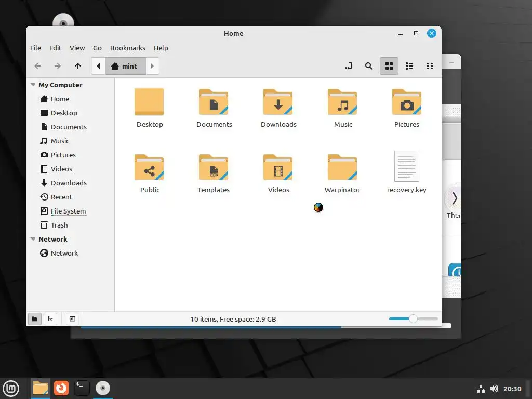Select Music in the sidebar
The height and width of the screenshot is (399, 532).
pos(70,141)
